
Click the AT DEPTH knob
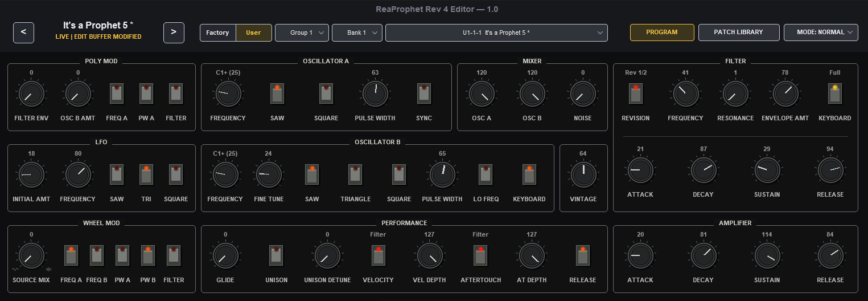click(x=532, y=256)
